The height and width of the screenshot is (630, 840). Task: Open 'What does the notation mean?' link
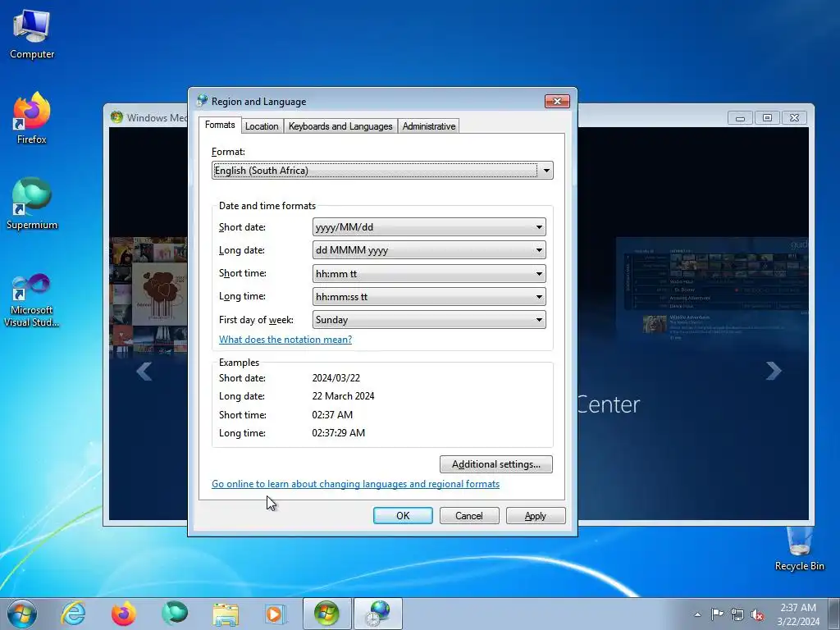285,340
